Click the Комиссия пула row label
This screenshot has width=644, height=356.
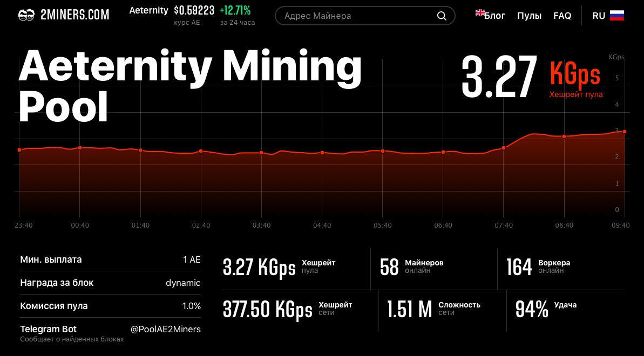pyautogui.click(x=54, y=306)
